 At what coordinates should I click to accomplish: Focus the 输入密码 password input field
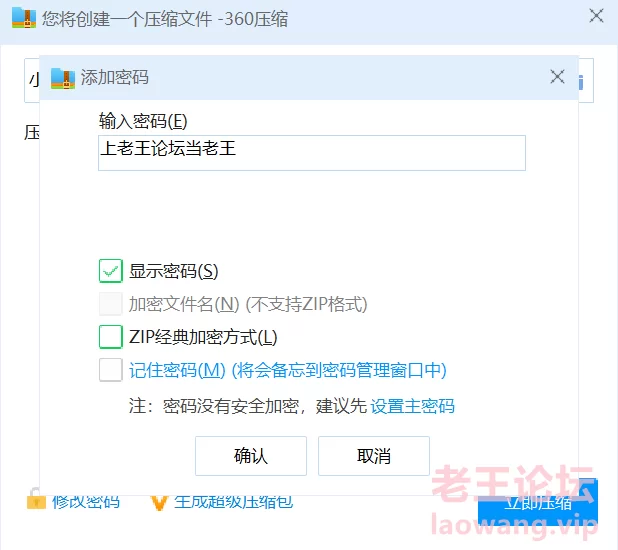[312, 153]
